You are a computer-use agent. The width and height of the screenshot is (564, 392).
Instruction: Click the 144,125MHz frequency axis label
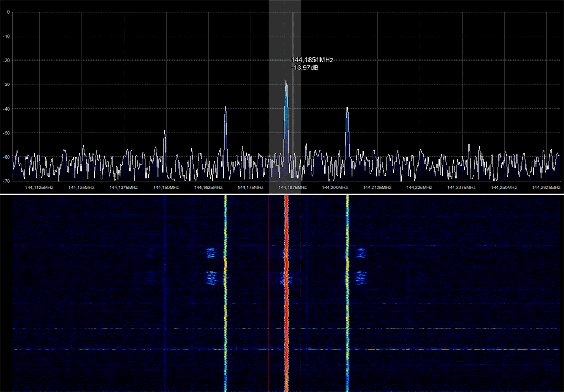click(x=82, y=187)
